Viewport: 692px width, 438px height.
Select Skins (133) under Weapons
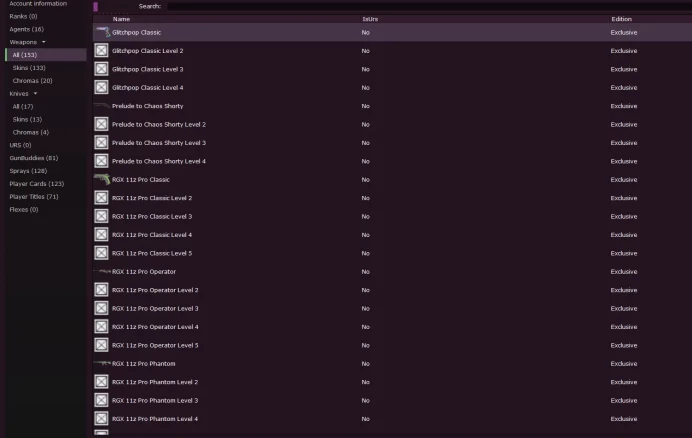click(x=29, y=68)
